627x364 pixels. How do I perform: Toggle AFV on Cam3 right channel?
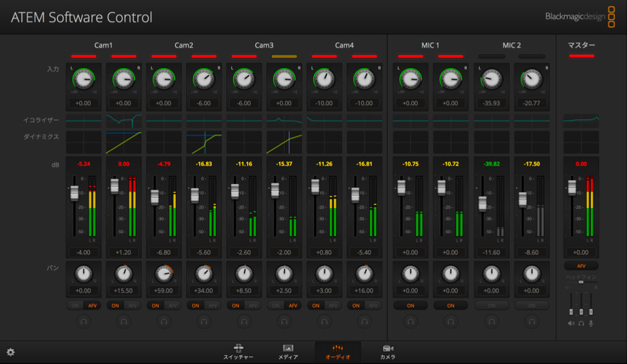click(293, 305)
